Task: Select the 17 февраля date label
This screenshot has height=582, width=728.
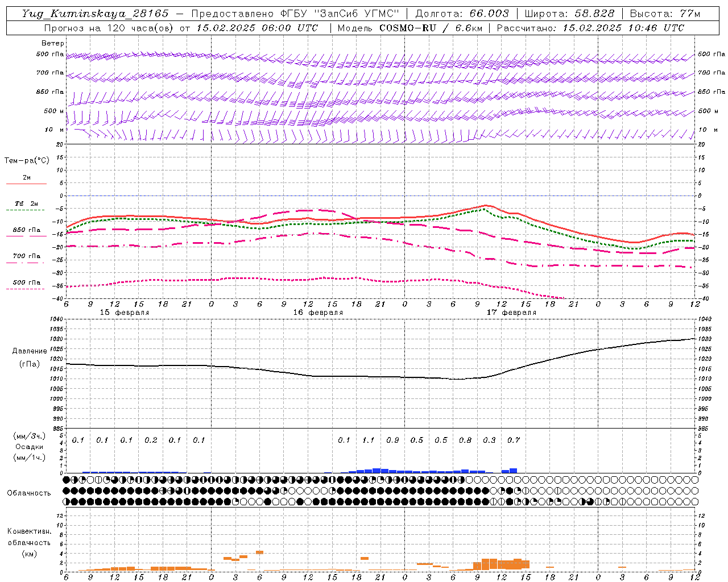Action: [511, 313]
